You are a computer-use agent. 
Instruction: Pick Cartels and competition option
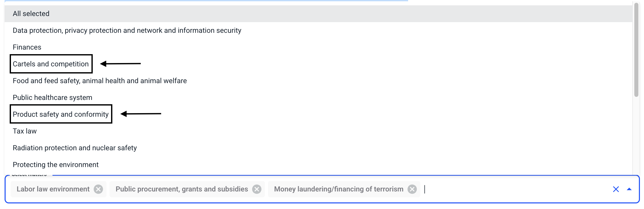point(51,64)
